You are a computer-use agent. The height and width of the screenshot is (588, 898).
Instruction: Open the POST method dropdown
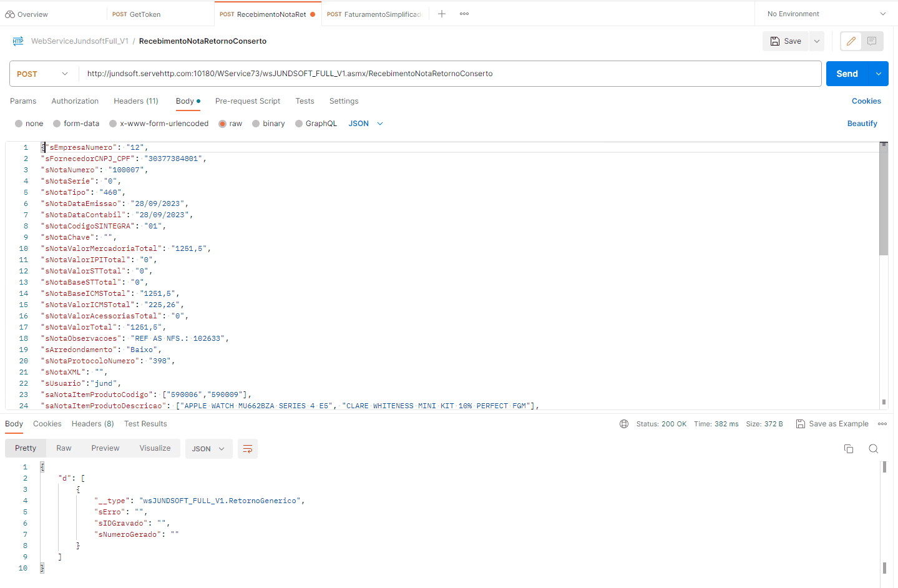click(43, 74)
